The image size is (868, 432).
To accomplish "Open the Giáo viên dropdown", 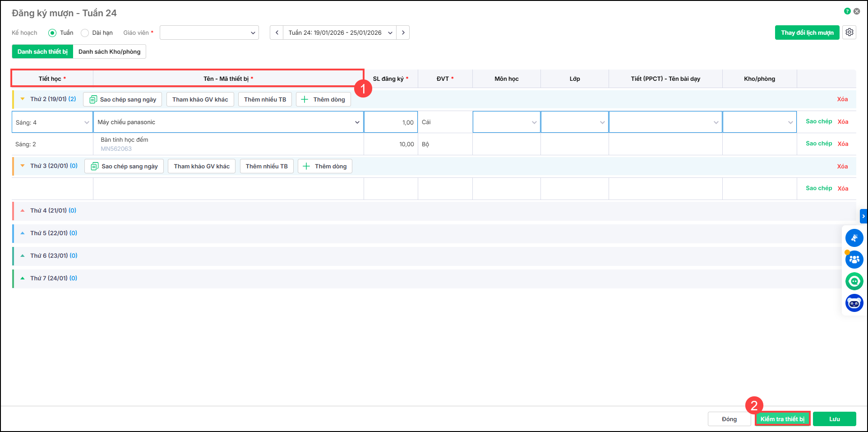I will pyautogui.click(x=209, y=33).
